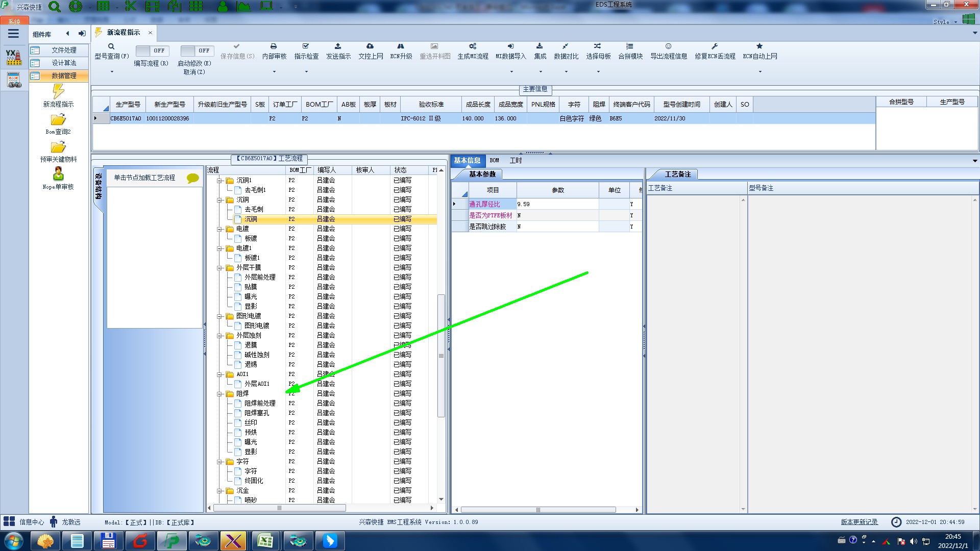
Task: Switch to the 工时 tab
Action: pos(516,160)
